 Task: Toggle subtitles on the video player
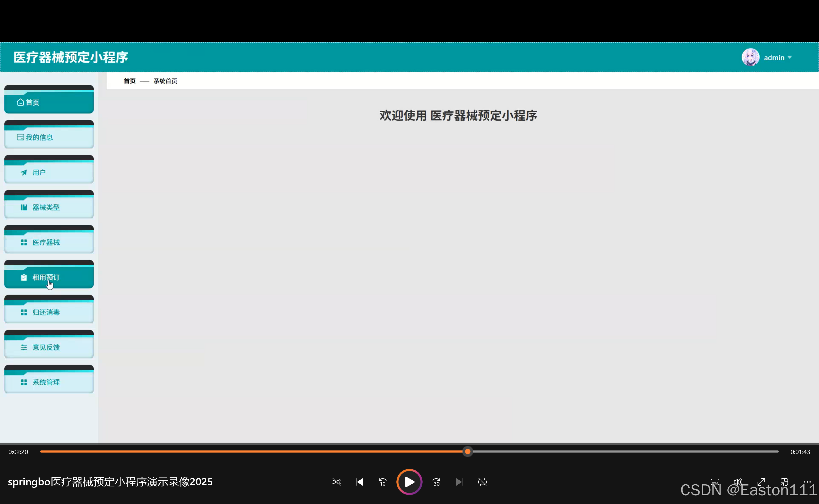point(715,482)
